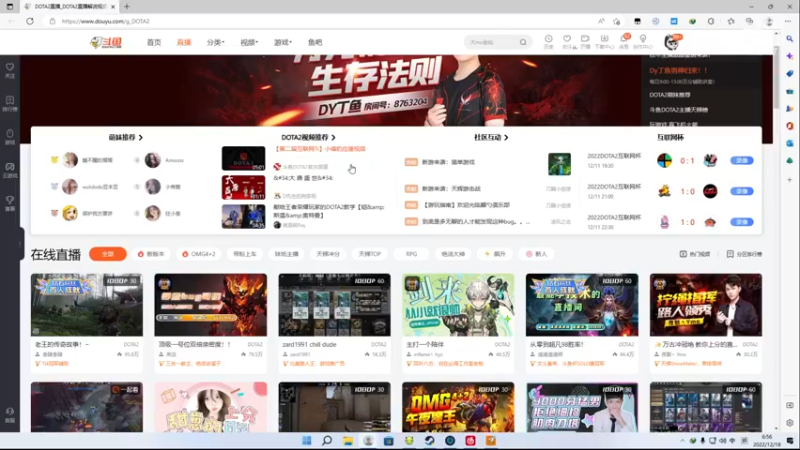
Task: Expand the 萌妹推荐 section arrow
Action: [141, 137]
